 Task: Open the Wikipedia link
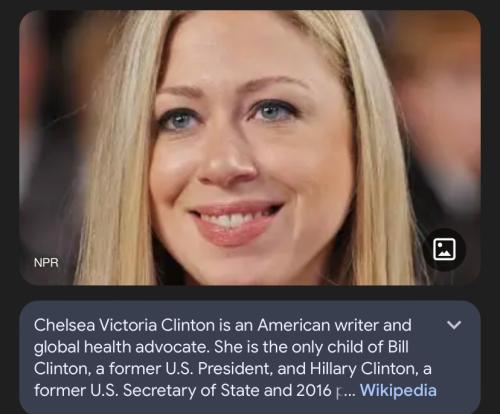pos(398,390)
